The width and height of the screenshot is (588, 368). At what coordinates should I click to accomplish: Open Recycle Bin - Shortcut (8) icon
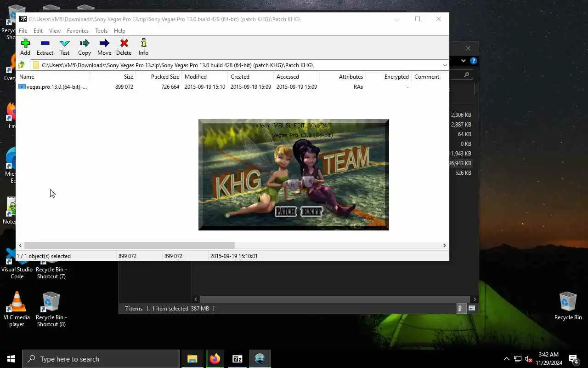tap(51, 309)
